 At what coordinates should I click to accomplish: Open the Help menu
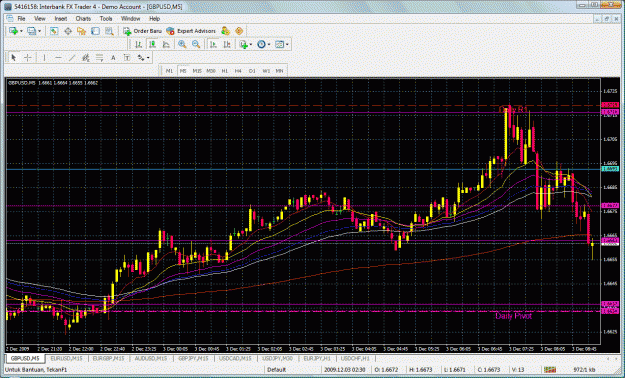click(x=155, y=19)
